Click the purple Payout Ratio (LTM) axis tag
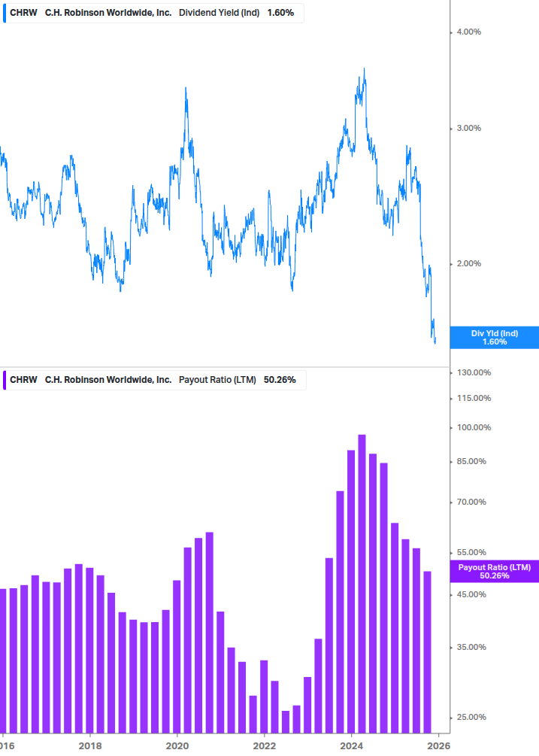 pyautogui.click(x=494, y=572)
